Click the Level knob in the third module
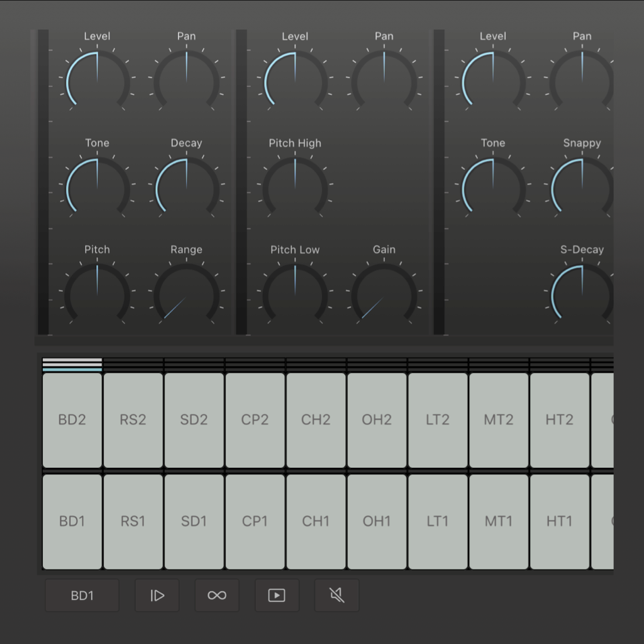Viewport: 644px width, 644px height. point(493,82)
